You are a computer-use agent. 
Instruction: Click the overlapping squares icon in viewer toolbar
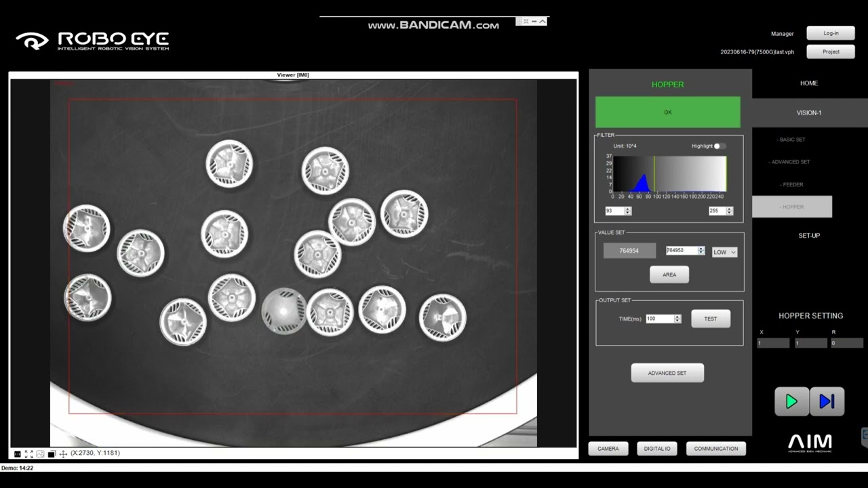click(52, 454)
